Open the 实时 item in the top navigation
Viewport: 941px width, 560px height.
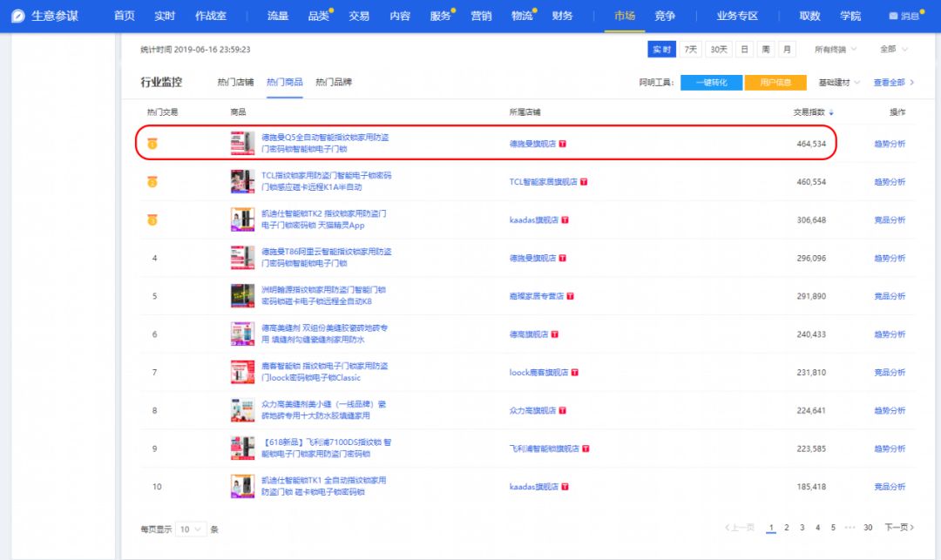(x=165, y=17)
